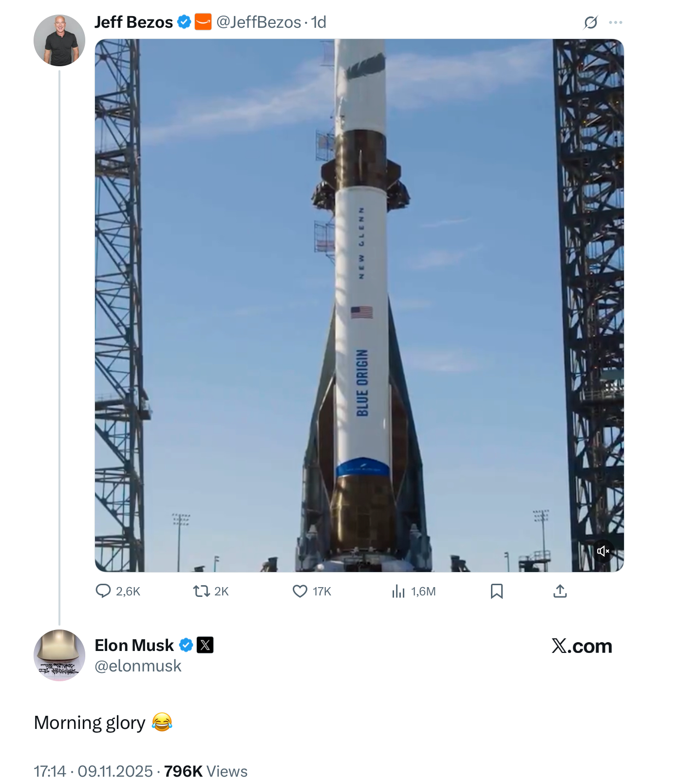679x784 pixels.
Task: Like the post with the heart icon
Action: (300, 591)
